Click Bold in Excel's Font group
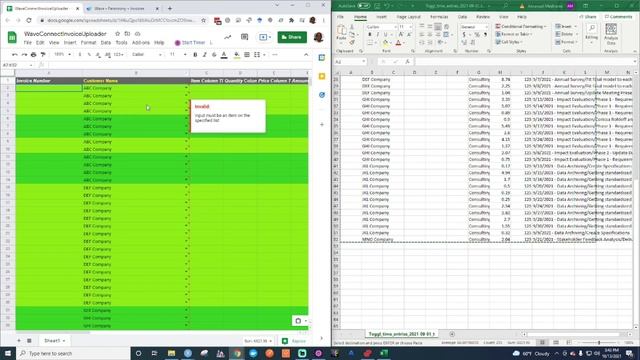The width and height of the screenshot is (640, 360). (370, 35)
